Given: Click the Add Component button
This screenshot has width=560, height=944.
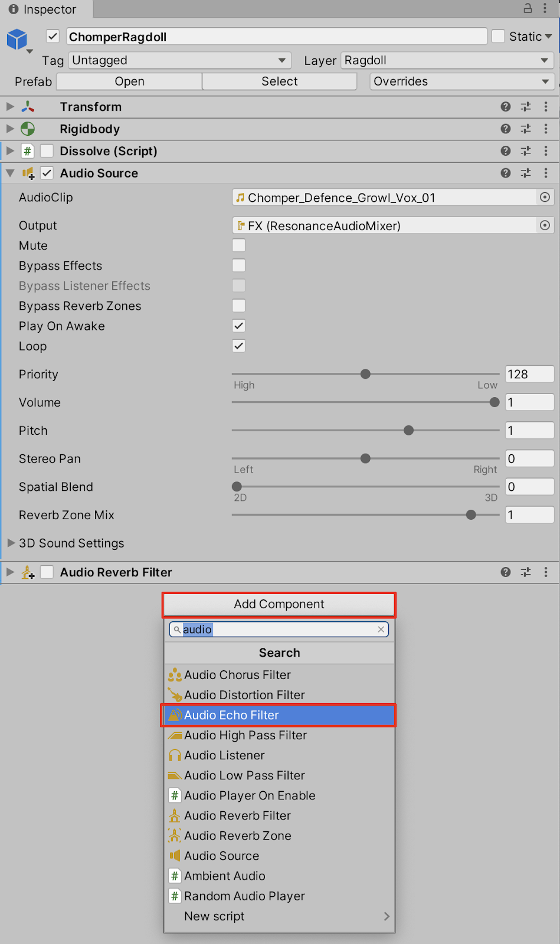Looking at the screenshot, I should 279,604.
